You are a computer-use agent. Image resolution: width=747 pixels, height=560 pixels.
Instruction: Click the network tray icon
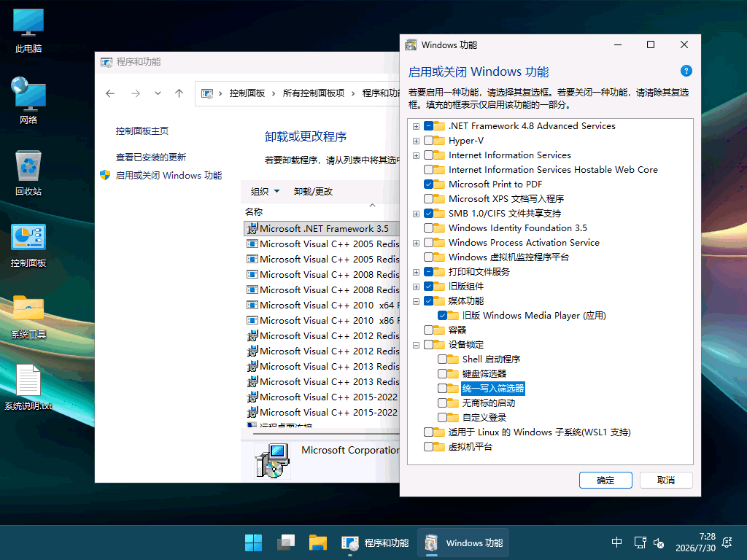tap(640, 542)
